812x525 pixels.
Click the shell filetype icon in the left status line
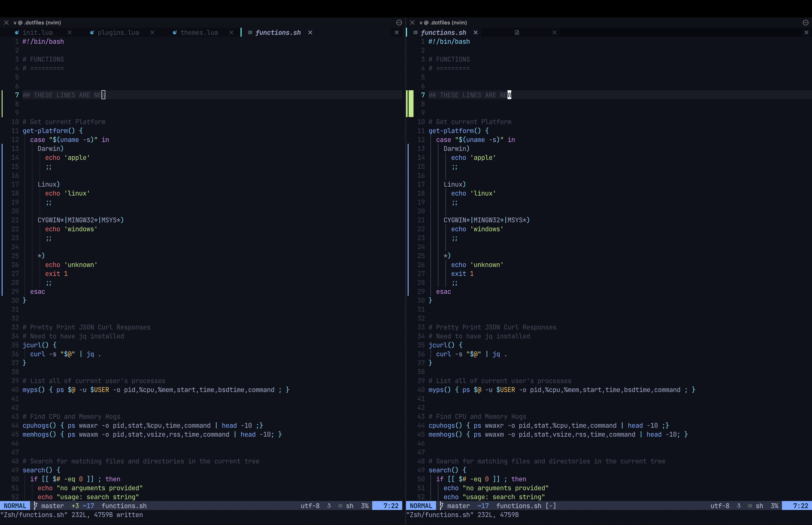pyautogui.click(x=340, y=506)
